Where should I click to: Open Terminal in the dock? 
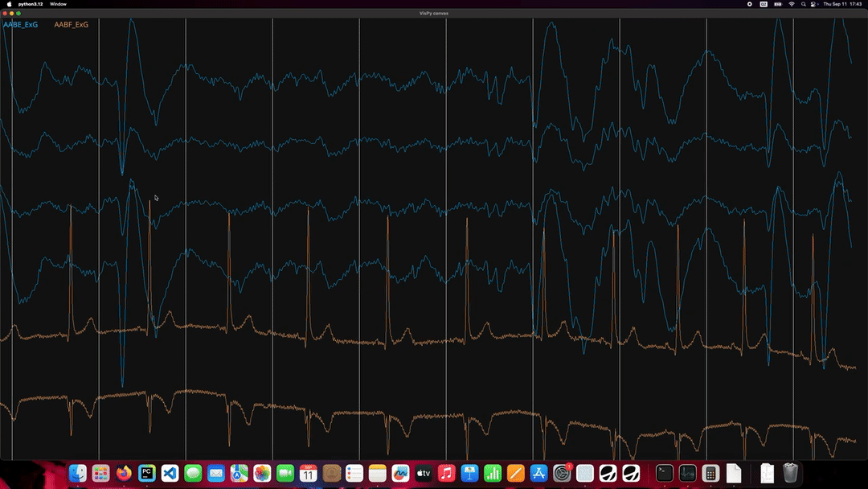click(x=665, y=474)
